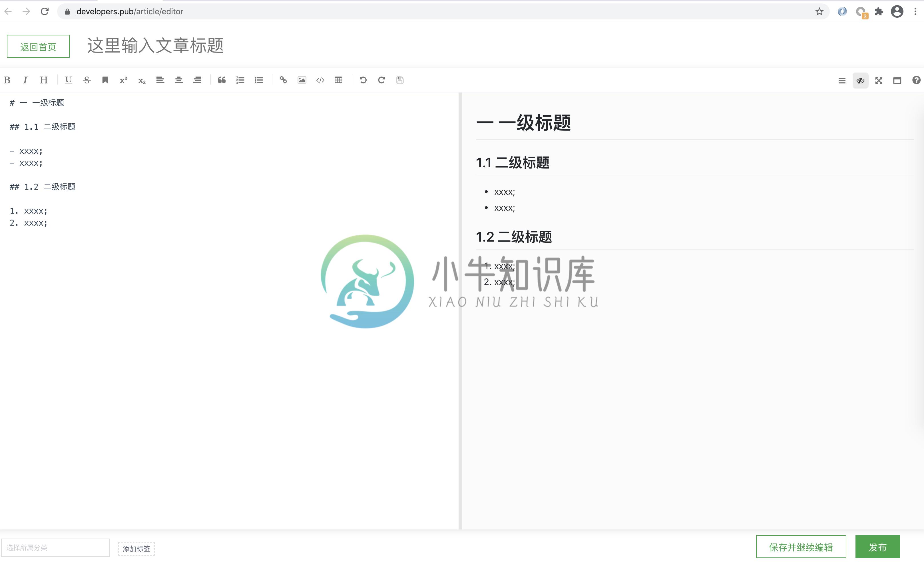924x562 pixels.
Task: Click the preview heading '1.2 二级标题'
Action: click(x=514, y=237)
